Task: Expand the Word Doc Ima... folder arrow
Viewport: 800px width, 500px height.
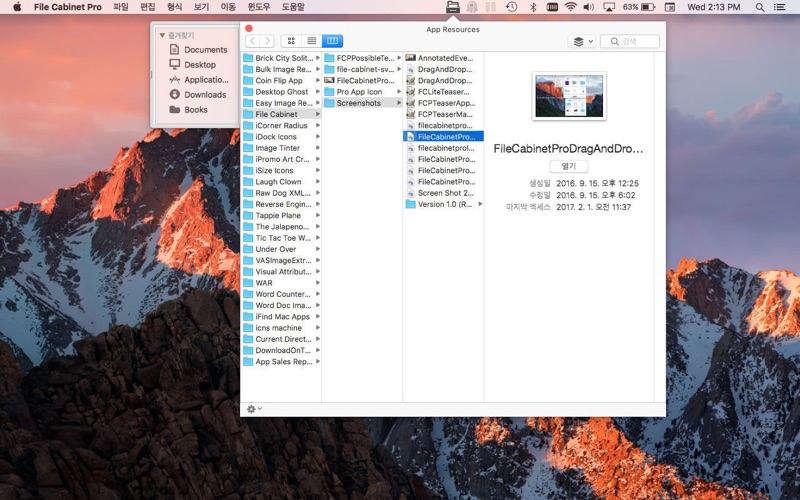Action: pos(318,305)
